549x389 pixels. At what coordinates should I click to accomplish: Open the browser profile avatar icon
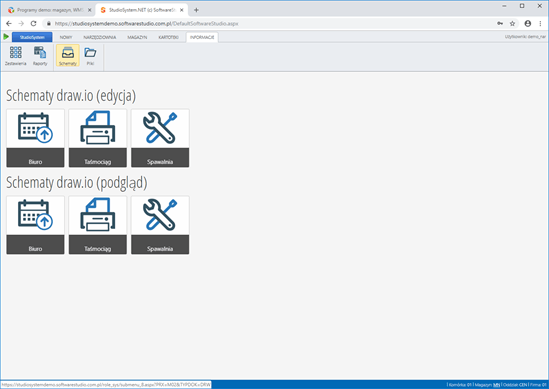click(528, 23)
